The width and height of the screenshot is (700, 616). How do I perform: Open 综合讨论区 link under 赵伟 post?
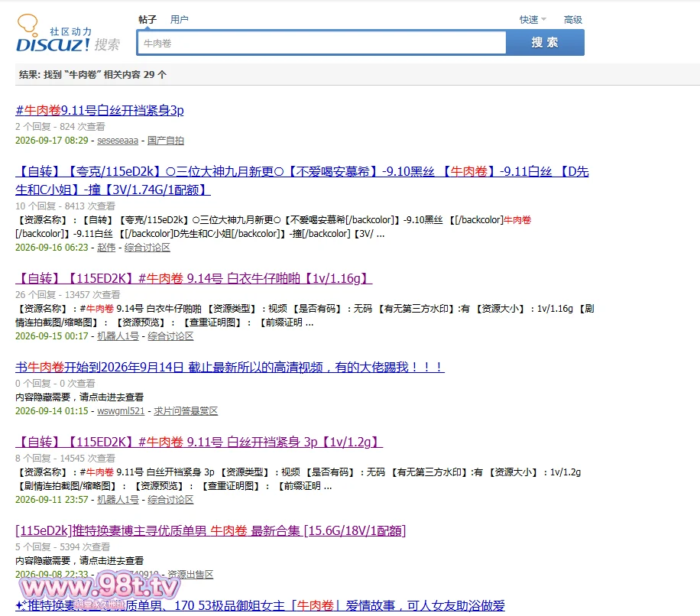click(147, 248)
